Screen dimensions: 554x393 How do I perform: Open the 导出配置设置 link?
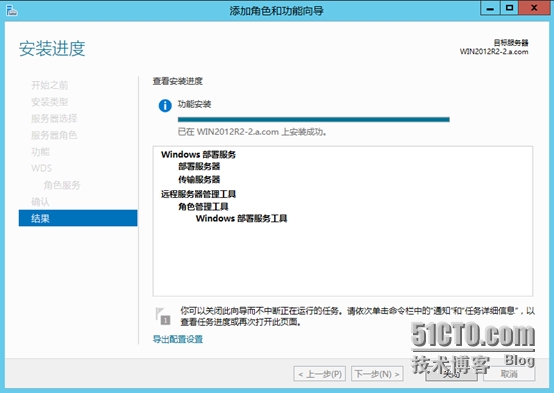pyautogui.click(x=178, y=339)
